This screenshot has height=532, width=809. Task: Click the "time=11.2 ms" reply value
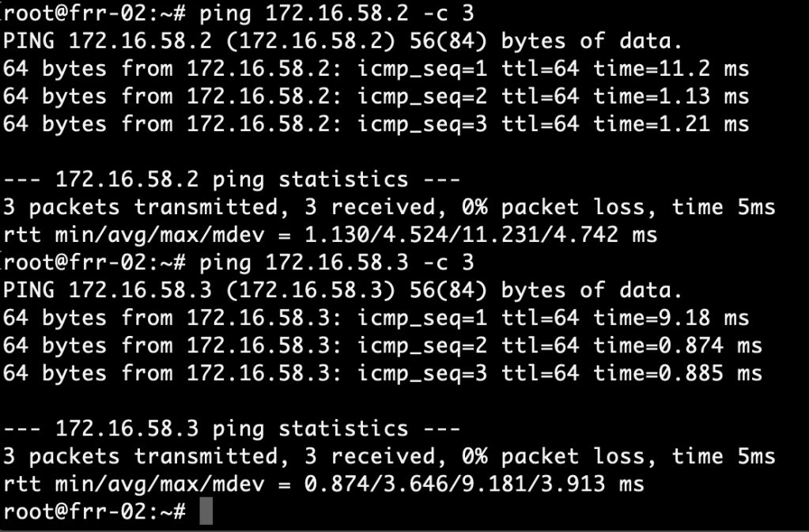pos(671,69)
